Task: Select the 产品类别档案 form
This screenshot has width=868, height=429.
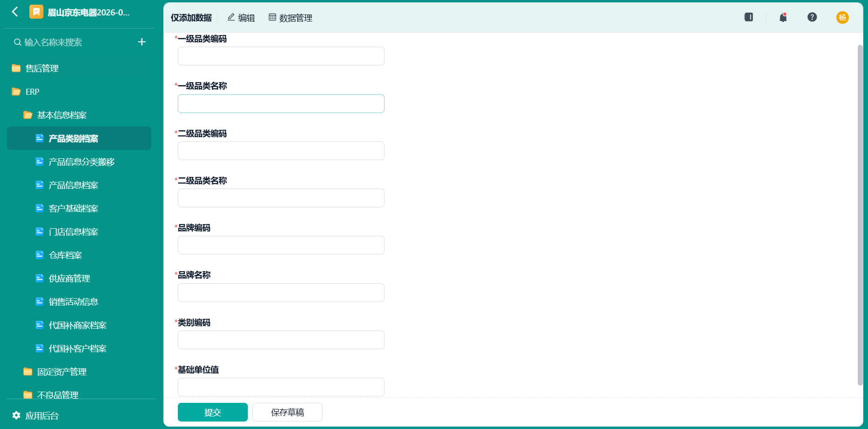Action: pyautogui.click(x=79, y=139)
